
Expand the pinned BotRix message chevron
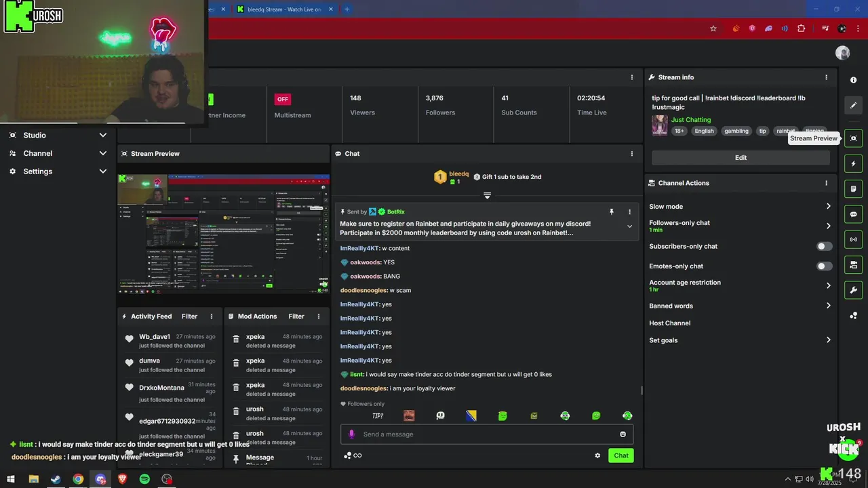tap(629, 226)
